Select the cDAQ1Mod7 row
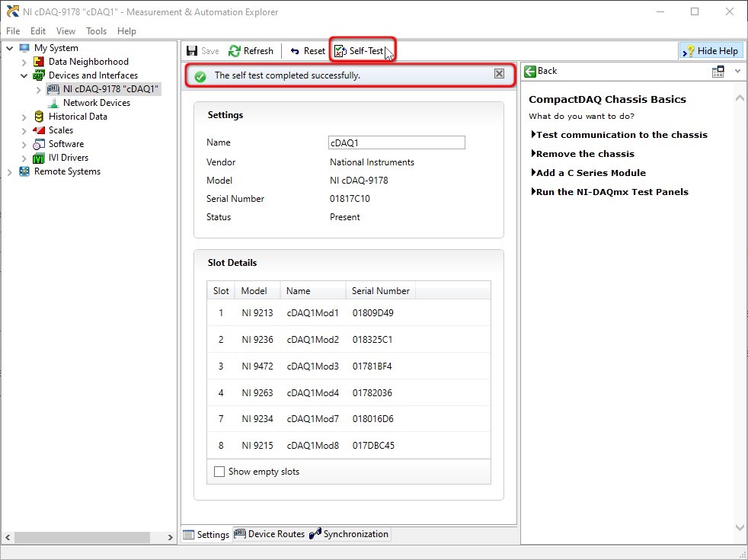Image resolution: width=748 pixels, height=560 pixels. click(349, 419)
